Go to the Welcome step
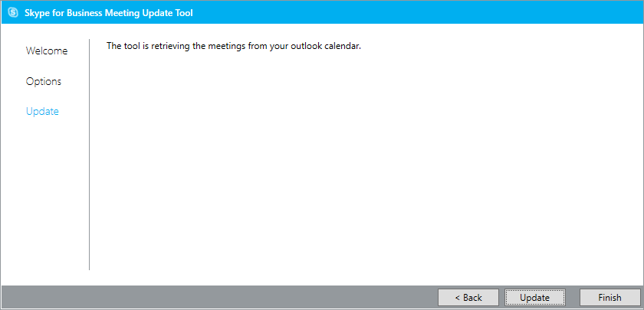Screen dimensions: 644x310 [47, 51]
